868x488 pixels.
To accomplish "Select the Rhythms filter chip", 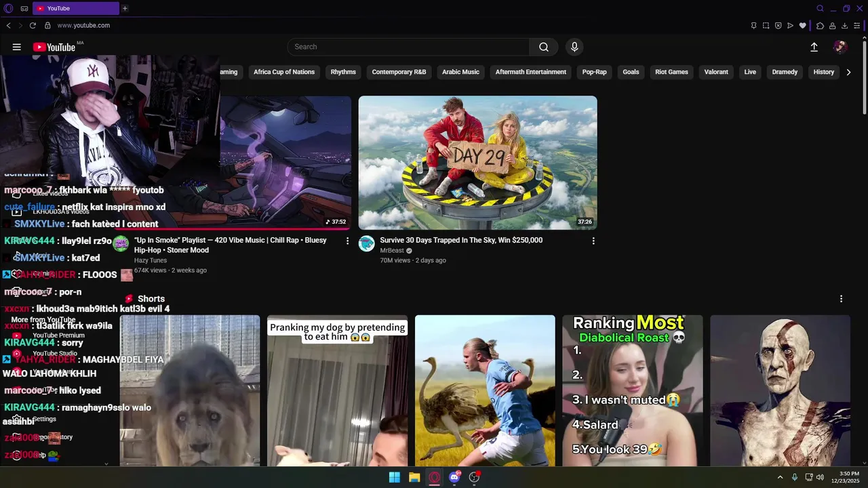I will 343,72.
